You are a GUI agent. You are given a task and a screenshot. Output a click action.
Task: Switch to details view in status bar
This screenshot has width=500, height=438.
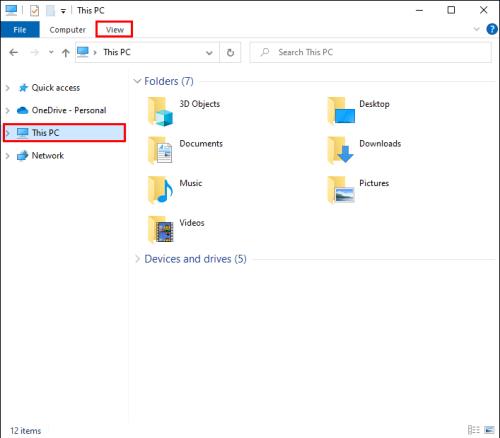coord(474,430)
